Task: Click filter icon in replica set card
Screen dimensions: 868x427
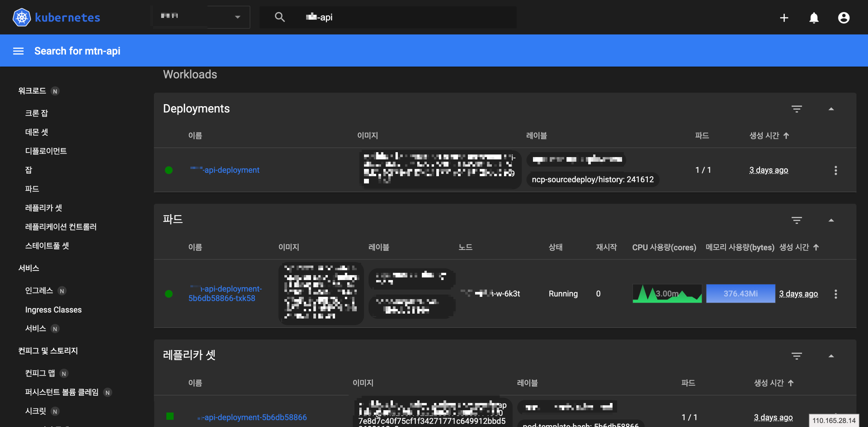Action: coord(797,356)
